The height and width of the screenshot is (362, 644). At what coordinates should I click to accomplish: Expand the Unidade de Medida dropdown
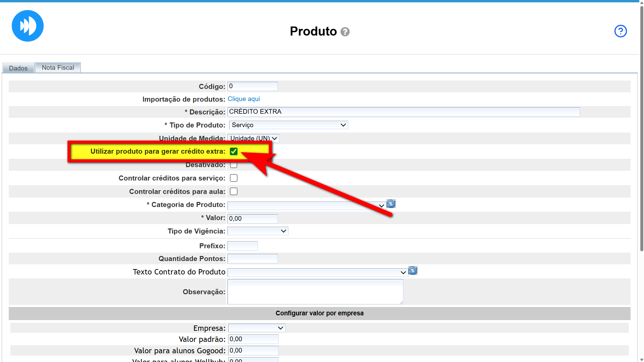tap(253, 139)
